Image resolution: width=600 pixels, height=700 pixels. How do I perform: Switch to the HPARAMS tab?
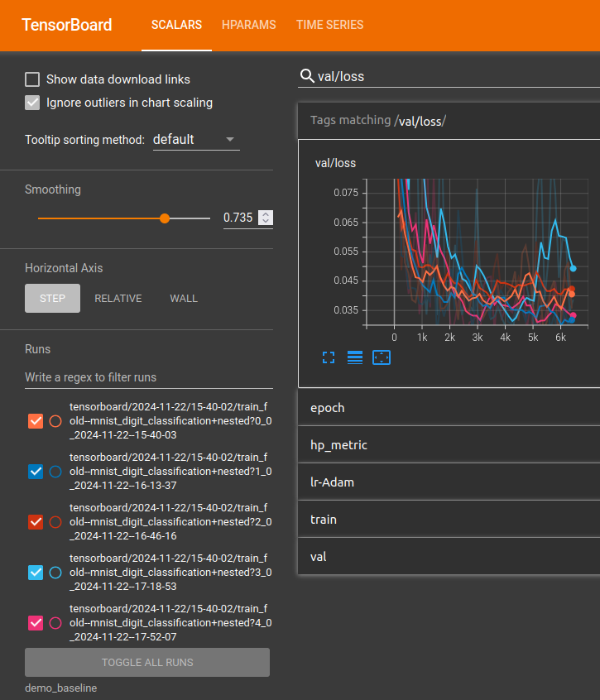(248, 25)
